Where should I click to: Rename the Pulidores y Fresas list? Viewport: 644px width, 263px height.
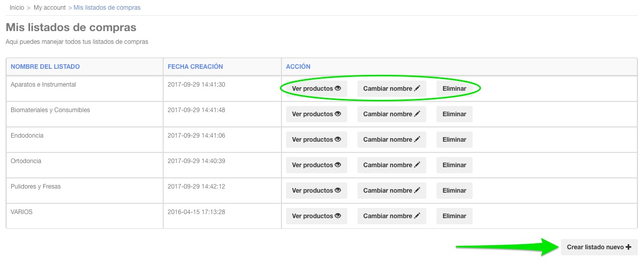point(391,191)
